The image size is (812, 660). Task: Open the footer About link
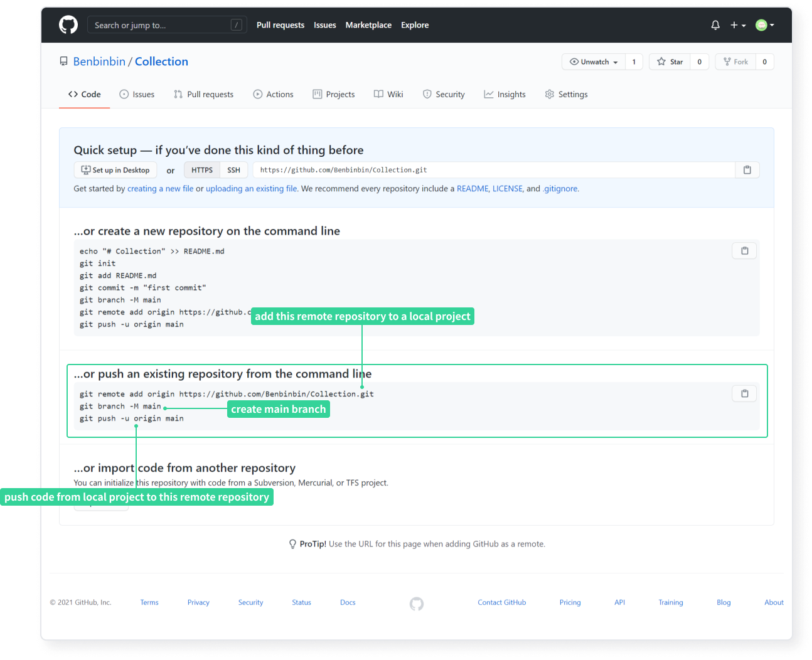(774, 602)
